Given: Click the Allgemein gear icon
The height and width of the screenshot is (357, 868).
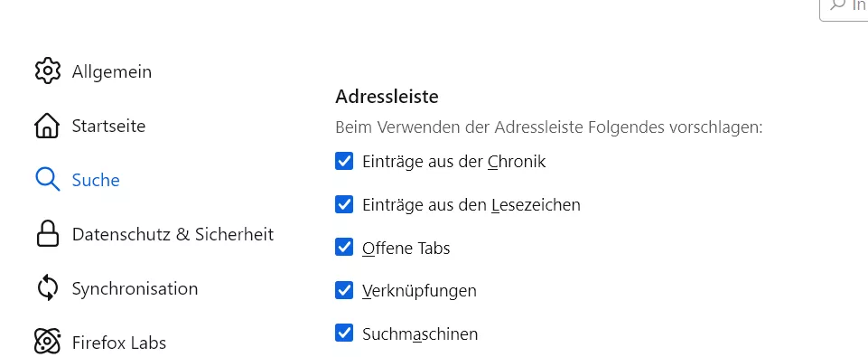Looking at the screenshot, I should pos(47,71).
